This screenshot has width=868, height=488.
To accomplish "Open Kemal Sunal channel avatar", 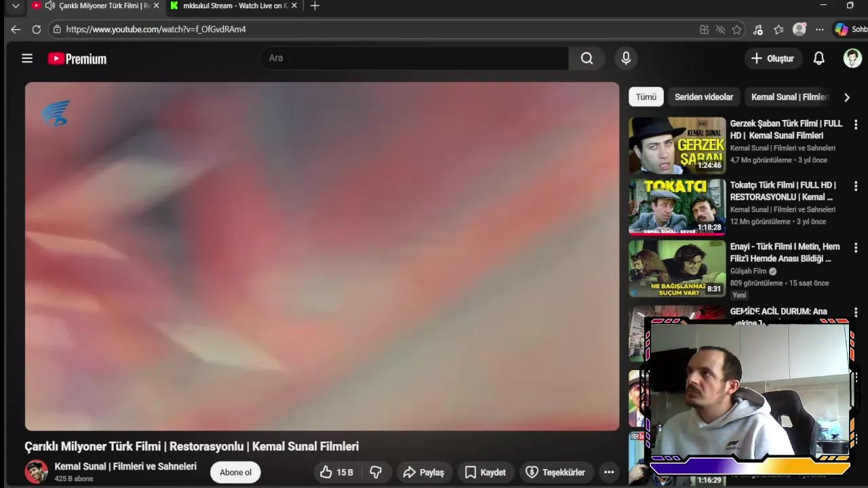I will pos(37,472).
